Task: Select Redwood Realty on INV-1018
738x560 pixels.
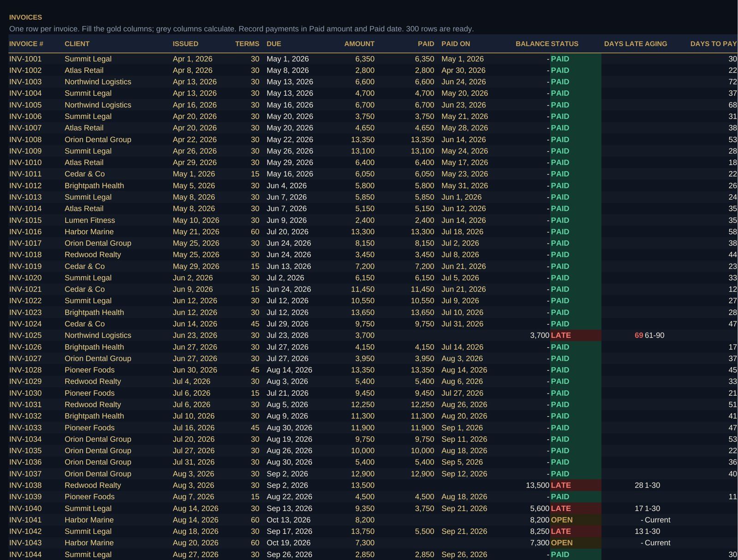Action: point(93,255)
